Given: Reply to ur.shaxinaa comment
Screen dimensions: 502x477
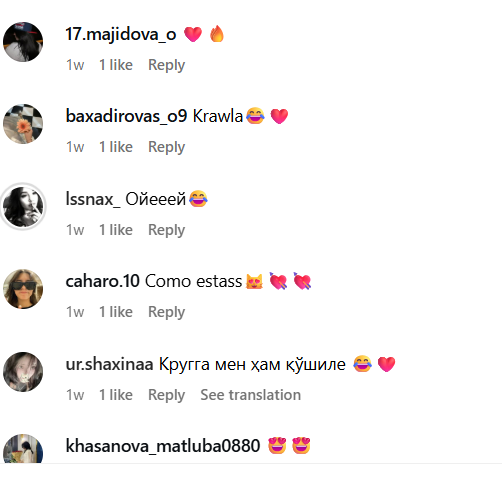Looking at the screenshot, I should [x=166, y=395].
